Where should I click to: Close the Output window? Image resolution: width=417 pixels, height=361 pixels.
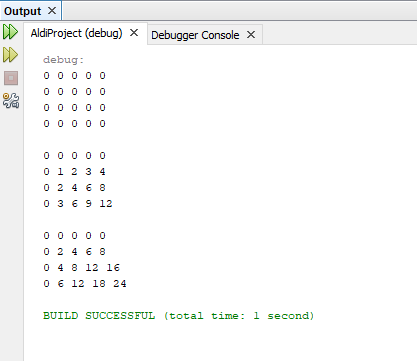pyautogui.click(x=52, y=11)
